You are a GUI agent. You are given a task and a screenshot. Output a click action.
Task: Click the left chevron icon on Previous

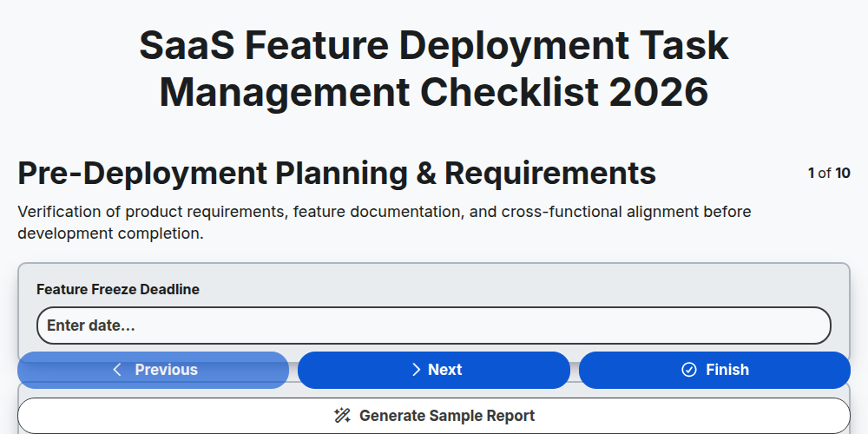coord(117,370)
